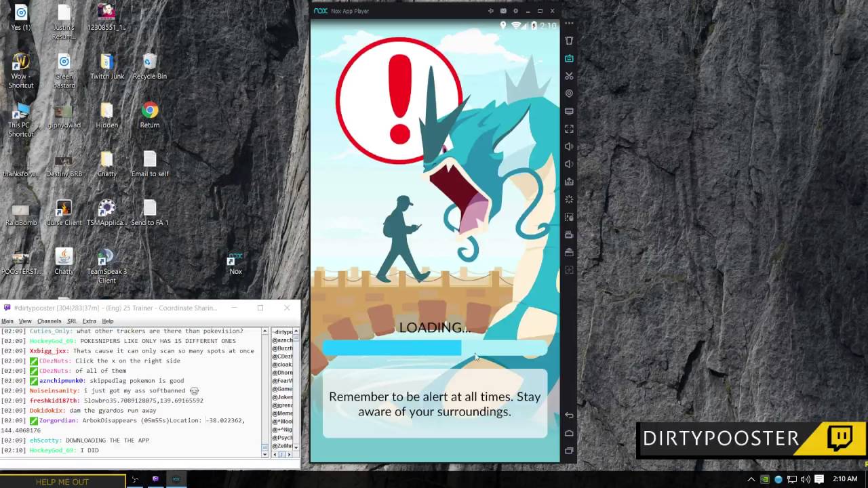Select the Chatty Java app desktop shortcut

click(x=64, y=262)
